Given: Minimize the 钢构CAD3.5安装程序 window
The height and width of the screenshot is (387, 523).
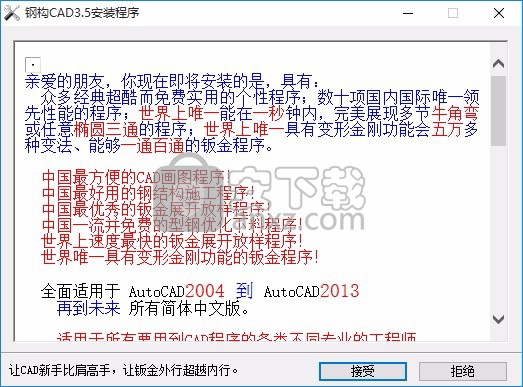Looking at the screenshot, I should click(408, 13).
